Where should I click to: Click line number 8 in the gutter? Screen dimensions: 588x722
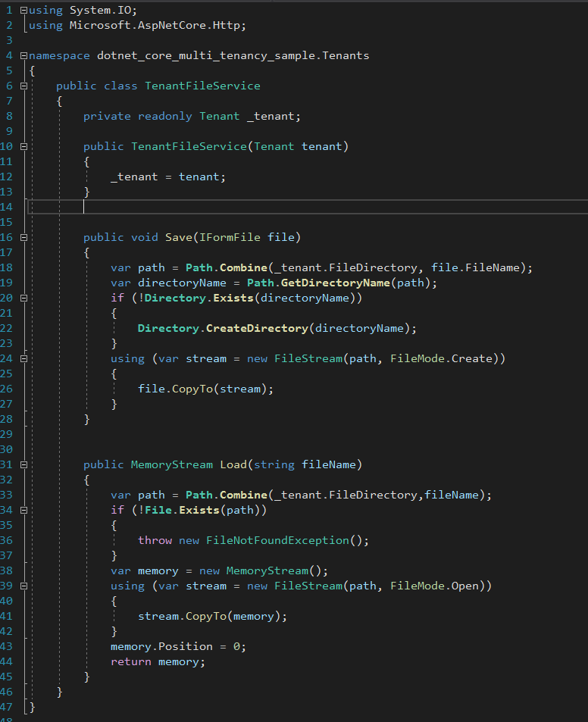click(x=10, y=116)
